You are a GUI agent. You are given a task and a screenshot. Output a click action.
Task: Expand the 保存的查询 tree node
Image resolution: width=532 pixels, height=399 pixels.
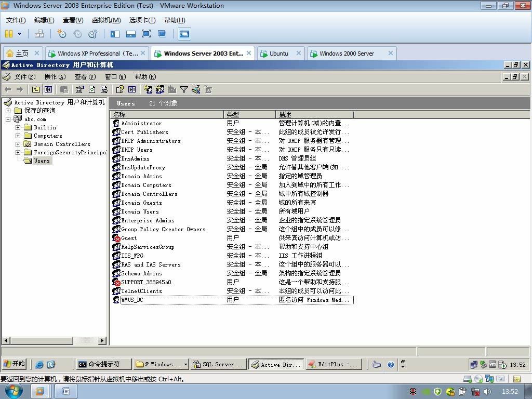(x=8, y=111)
